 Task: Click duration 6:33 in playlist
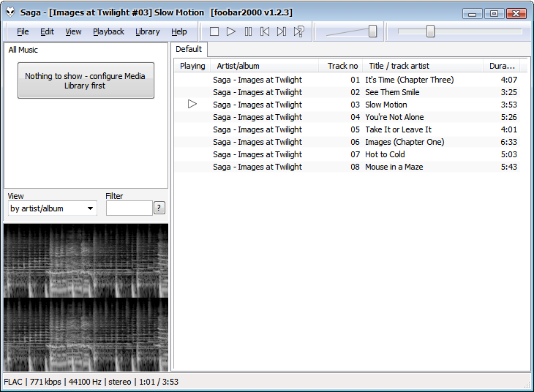tap(508, 142)
